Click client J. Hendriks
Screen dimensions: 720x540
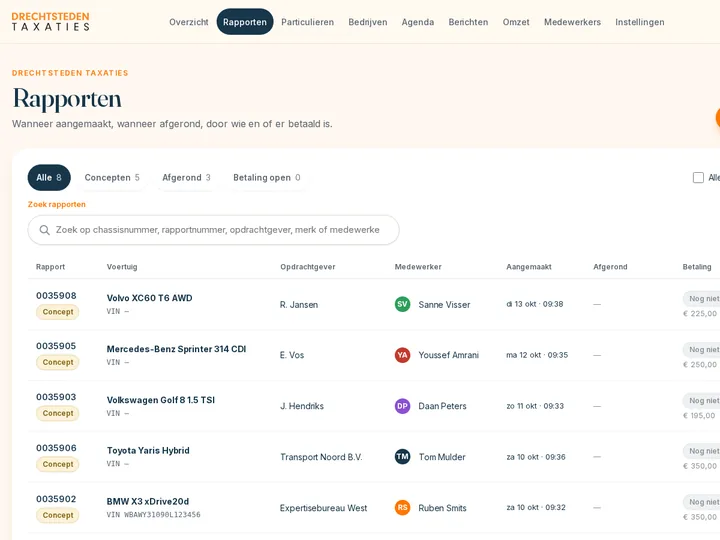(302, 406)
